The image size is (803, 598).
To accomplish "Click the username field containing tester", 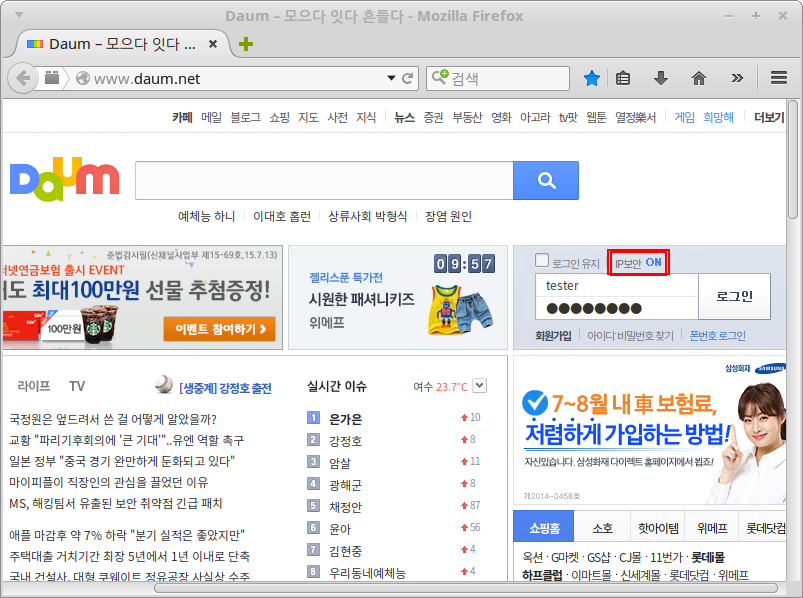I will [617, 285].
